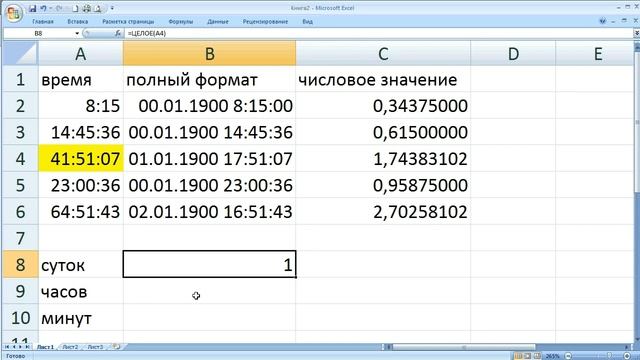This screenshot has height=360, width=640.
Task: Click the zoom level 265% indicator
Action: (552, 356)
